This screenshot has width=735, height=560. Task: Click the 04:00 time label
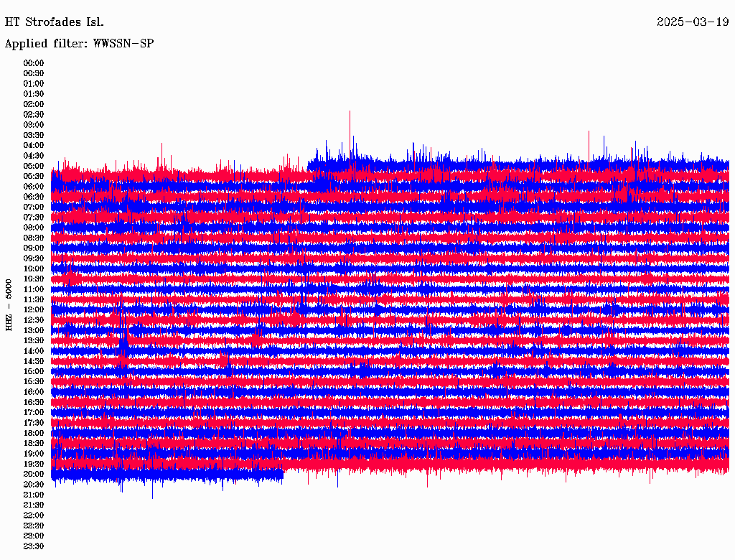click(34, 146)
